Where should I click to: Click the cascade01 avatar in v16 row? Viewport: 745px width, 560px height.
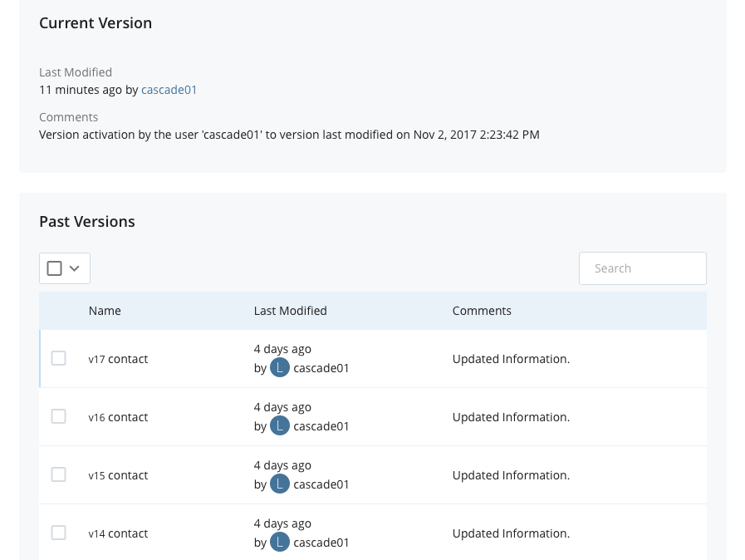coord(280,426)
